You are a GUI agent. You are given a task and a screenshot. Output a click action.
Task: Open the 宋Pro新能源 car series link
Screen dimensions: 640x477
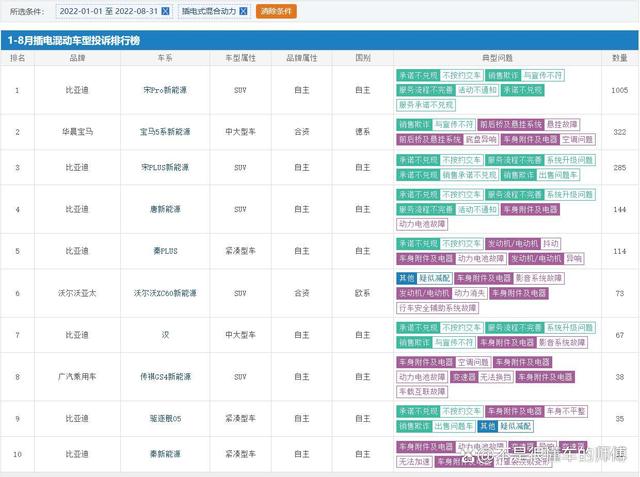(x=165, y=90)
